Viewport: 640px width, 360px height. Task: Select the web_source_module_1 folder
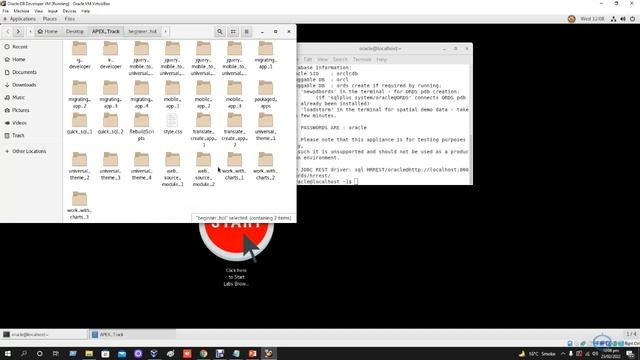point(172,169)
